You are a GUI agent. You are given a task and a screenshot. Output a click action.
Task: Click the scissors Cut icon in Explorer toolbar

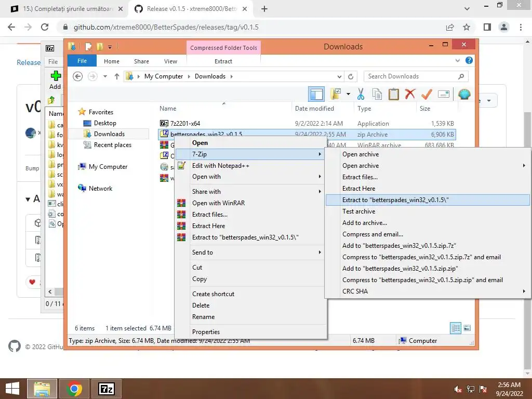tap(361, 94)
